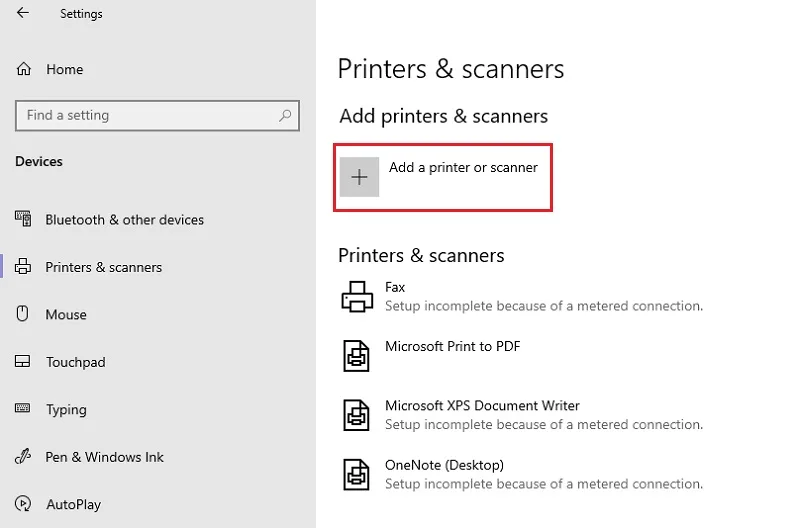800x528 pixels.
Task: Open the Touchpad settings page
Action: click(76, 362)
